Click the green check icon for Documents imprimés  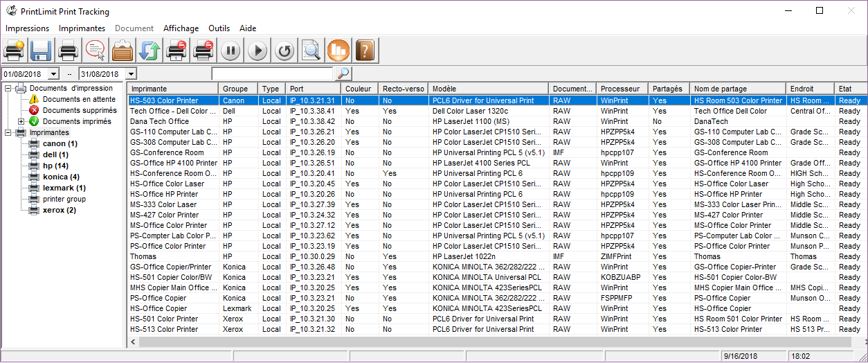pos(34,121)
